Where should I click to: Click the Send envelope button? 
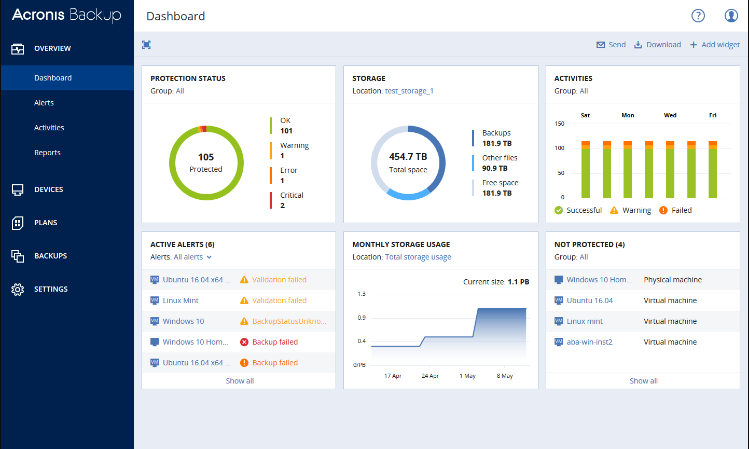(611, 45)
